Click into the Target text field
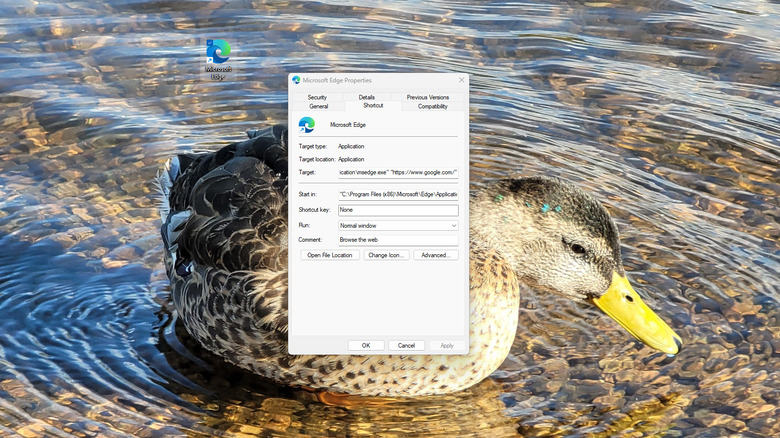The image size is (780, 438). (397, 172)
